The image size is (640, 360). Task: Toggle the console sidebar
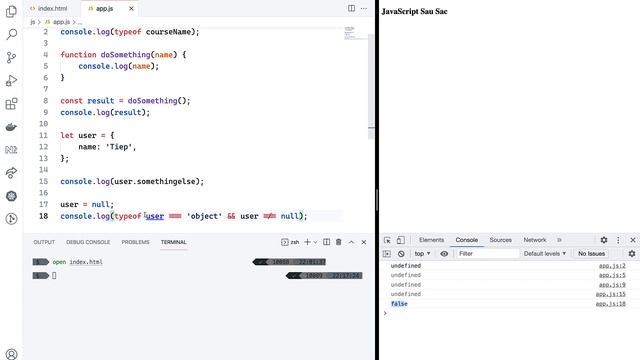tap(387, 253)
